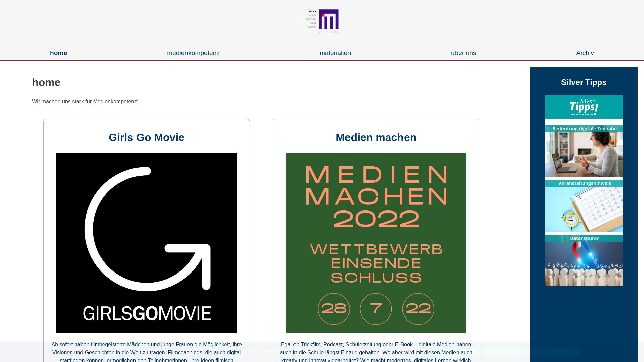The height and width of the screenshot is (362, 644).
Task: Open the Datenspuren magnet tile
Action: 584,261
